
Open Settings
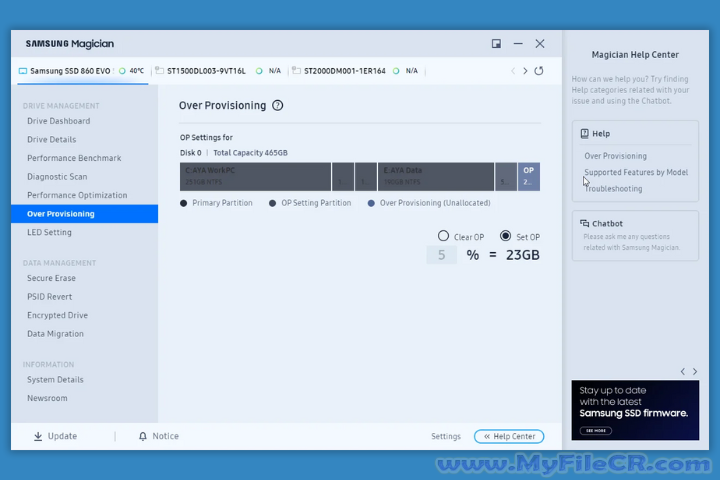(x=446, y=436)
